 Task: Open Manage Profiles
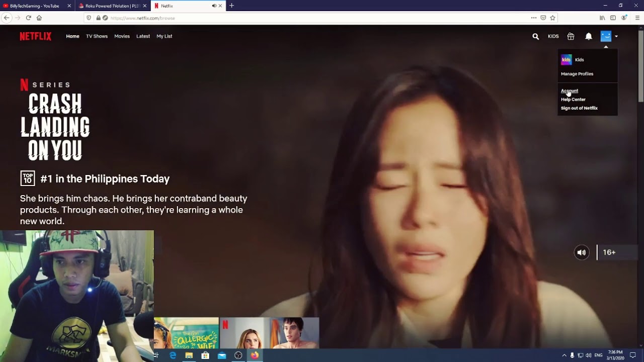tap(577, 74)
